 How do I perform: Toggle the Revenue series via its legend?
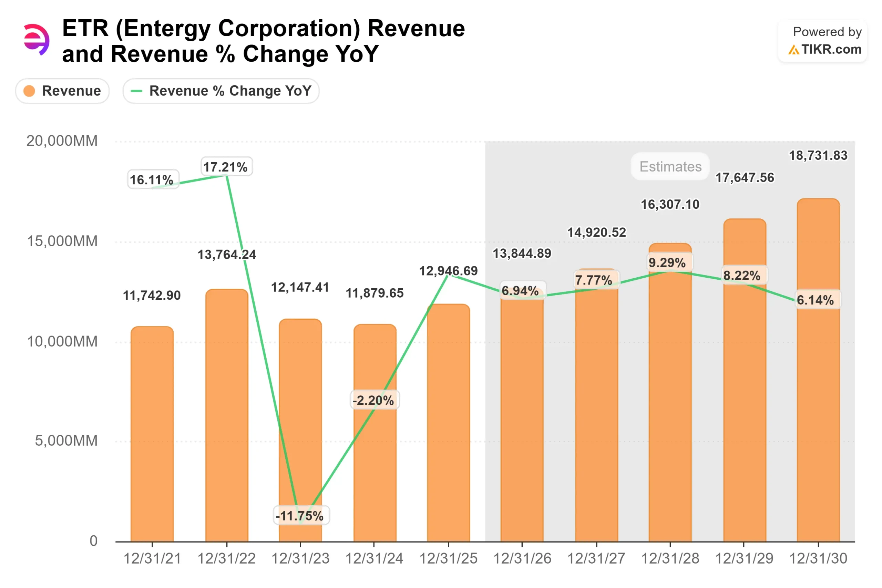pyautogui.click(x=62, y=91)
